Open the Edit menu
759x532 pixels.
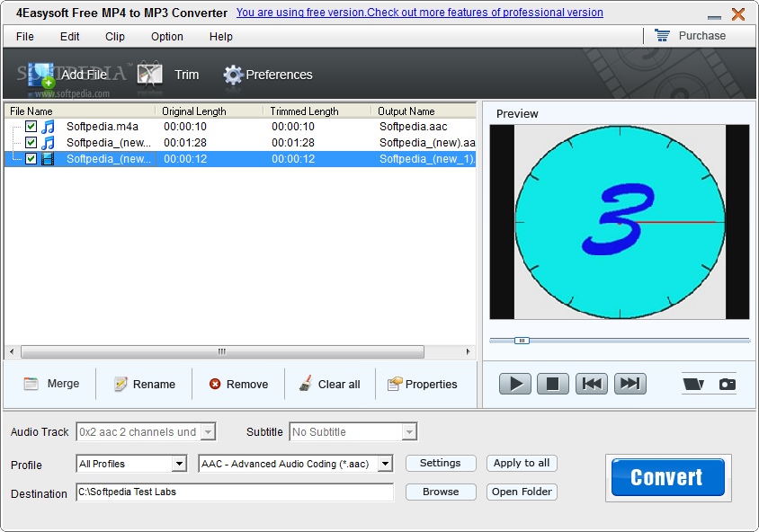[x=70, y=36]
